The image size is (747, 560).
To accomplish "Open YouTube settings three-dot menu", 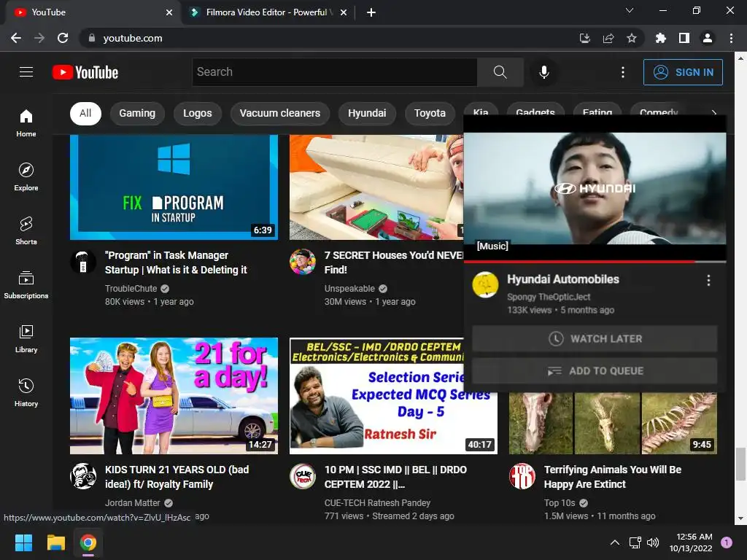I will 623,72.
